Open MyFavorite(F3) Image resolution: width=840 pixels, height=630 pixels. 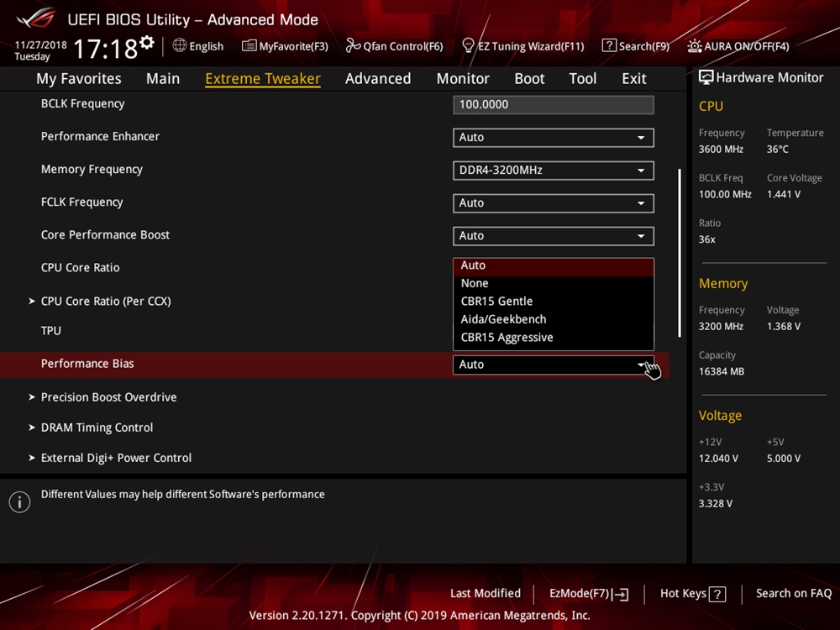point(285,46)
